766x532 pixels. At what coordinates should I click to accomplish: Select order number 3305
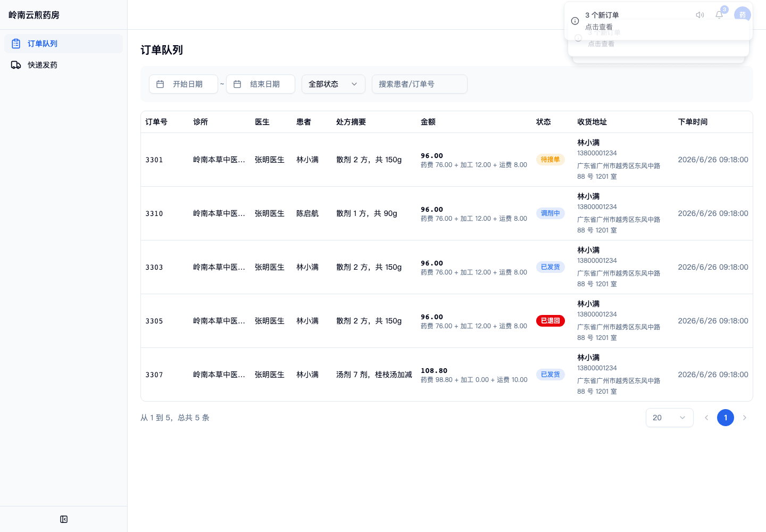[x=154, y=321]
